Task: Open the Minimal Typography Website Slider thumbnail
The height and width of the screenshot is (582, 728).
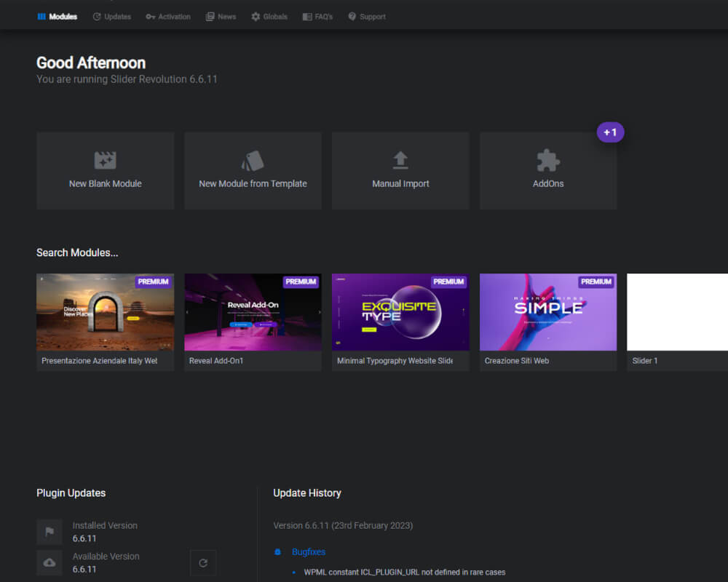Action: (400, 312)
